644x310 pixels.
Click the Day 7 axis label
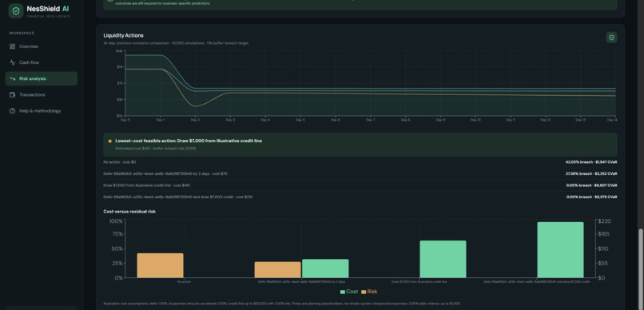pos(371,120)
